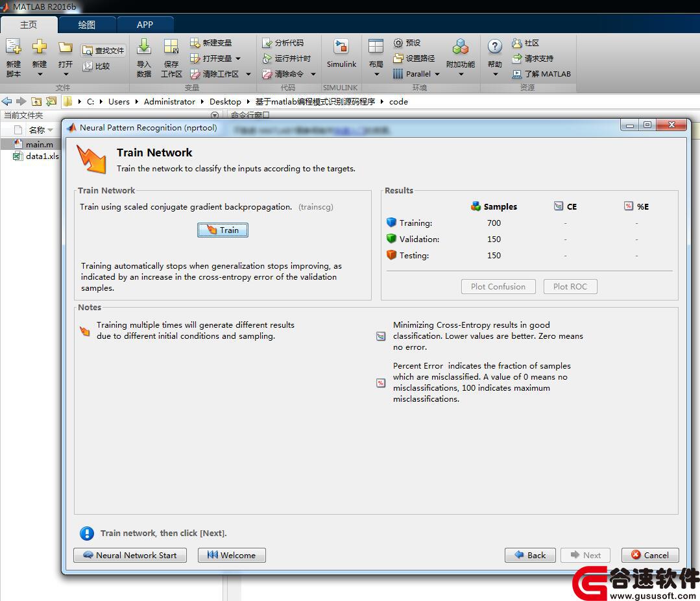Switch to the 主页 ribbon tab
This screenshot has width=700, height=601.
click(x=29, y=25)
